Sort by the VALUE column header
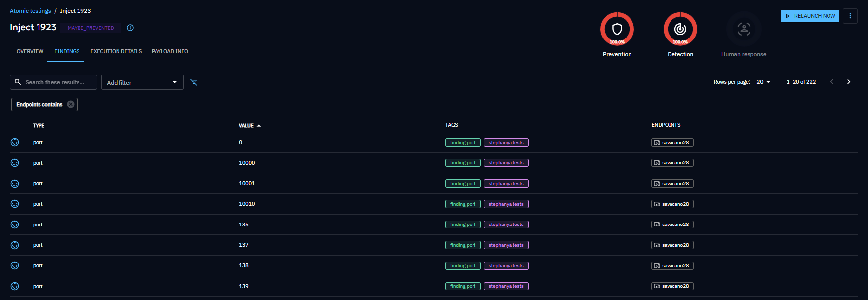The width and height of the screenshot is (868, 300). pyautogui.click(x=246, y=126)
